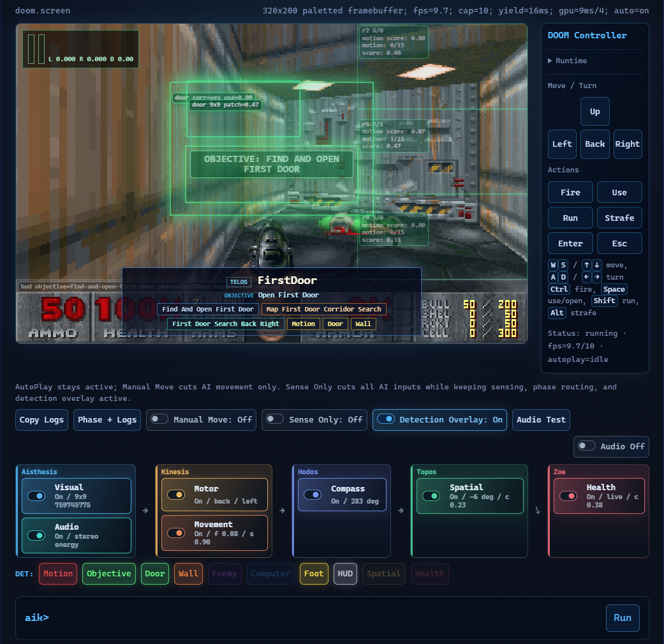Click the Run command button at bottom

click(x=623, y=618)
